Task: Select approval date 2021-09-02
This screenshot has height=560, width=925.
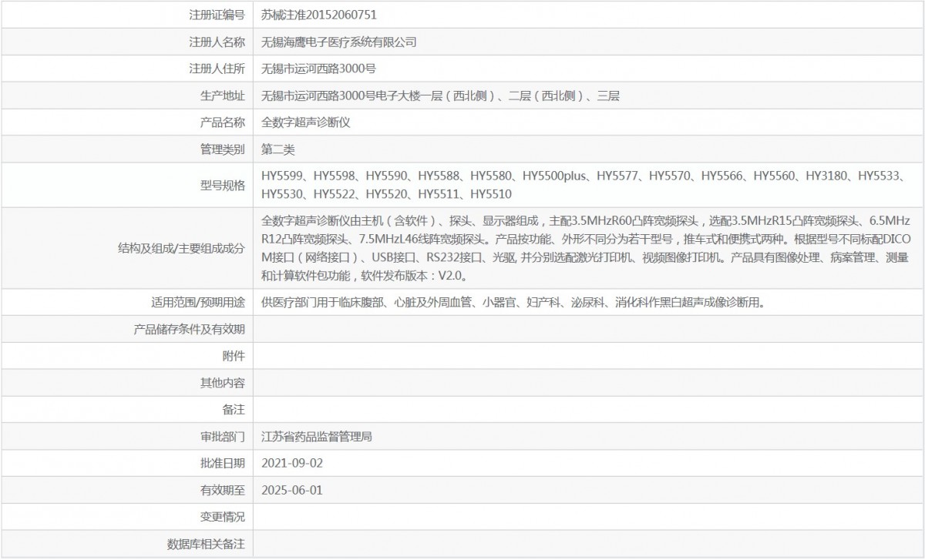Action: pos(292,463)
